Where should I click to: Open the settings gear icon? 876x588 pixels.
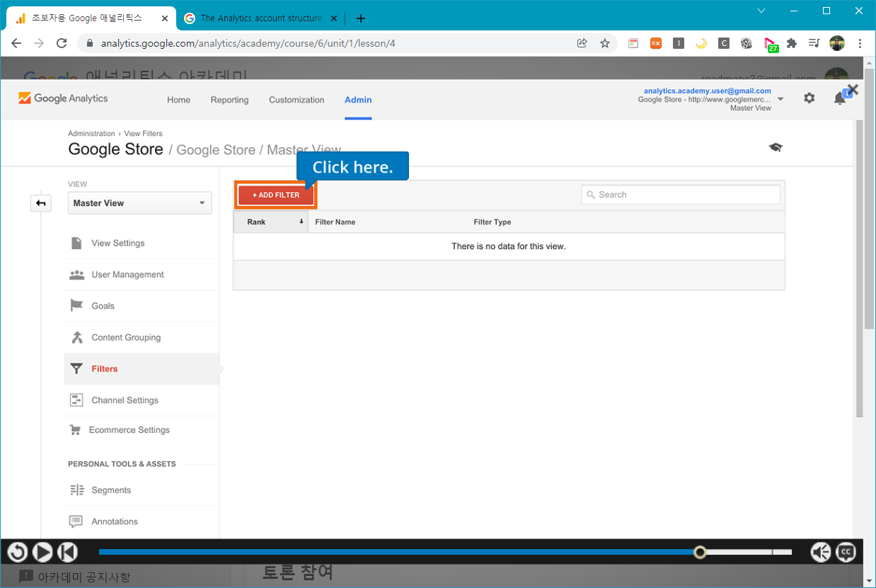[809, 98]
